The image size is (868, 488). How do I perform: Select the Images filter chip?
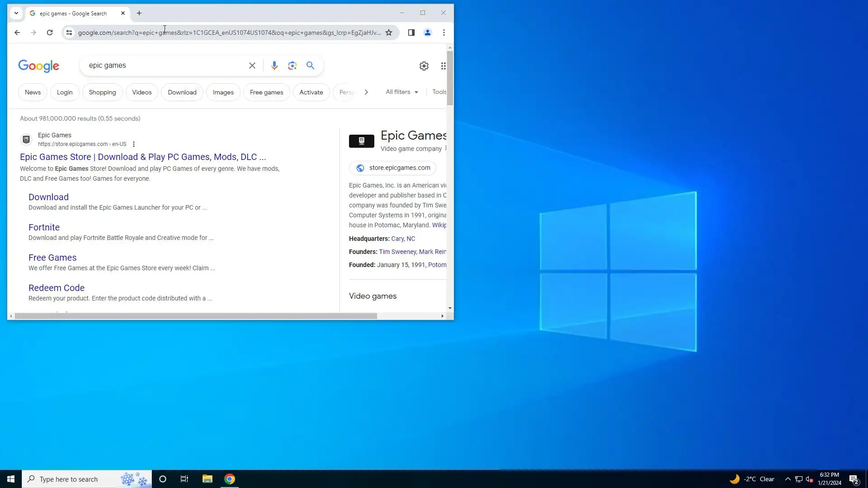[x=223, y=92]
